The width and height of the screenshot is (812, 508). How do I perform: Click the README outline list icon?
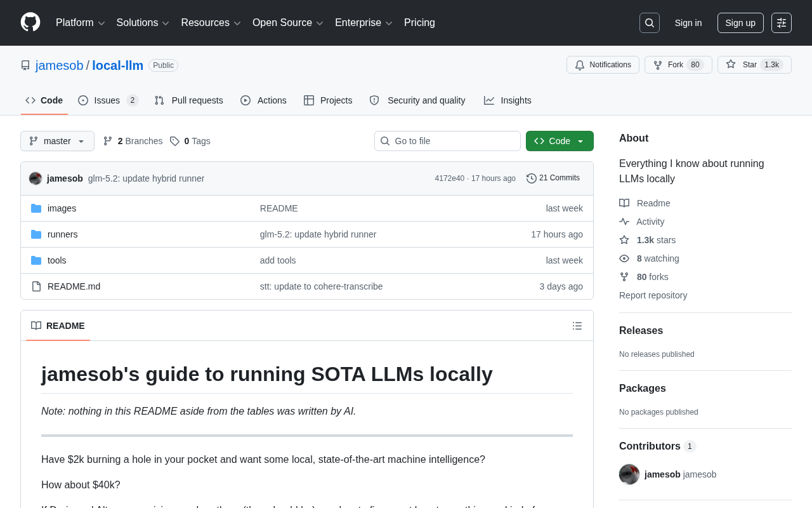pos(577,326)
